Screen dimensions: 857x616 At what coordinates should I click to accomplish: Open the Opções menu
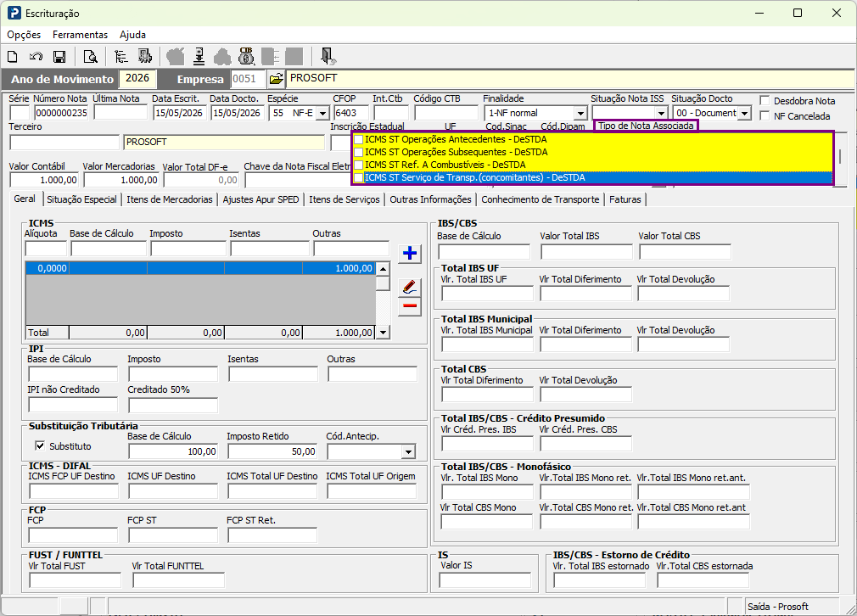24,35
